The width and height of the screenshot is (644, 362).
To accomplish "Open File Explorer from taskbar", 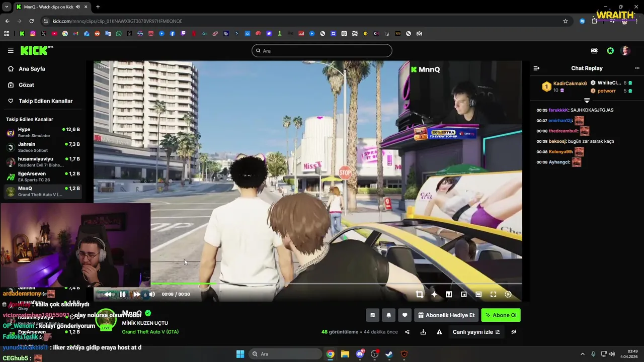I will [345, 354].
